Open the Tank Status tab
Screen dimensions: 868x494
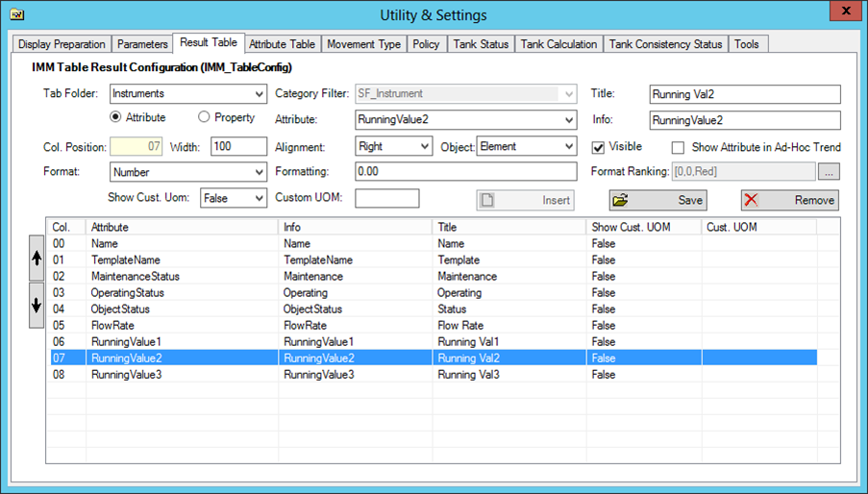click(481, 44)
